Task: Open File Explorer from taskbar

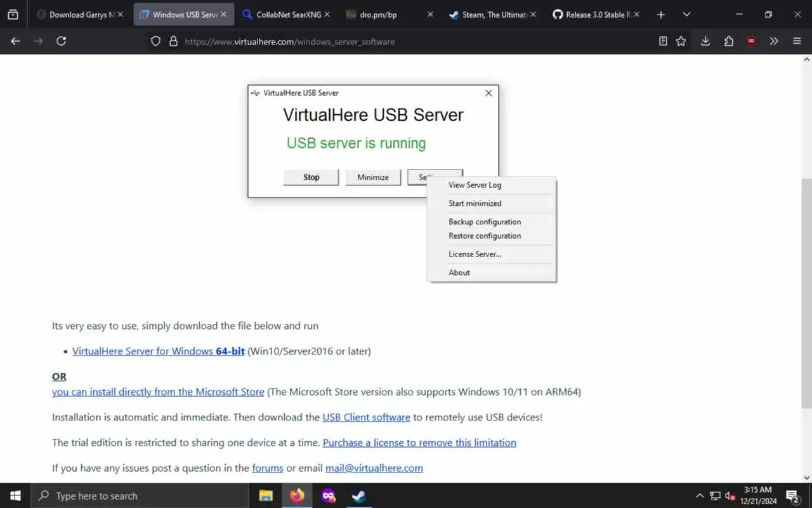Action: pos(266,496)
